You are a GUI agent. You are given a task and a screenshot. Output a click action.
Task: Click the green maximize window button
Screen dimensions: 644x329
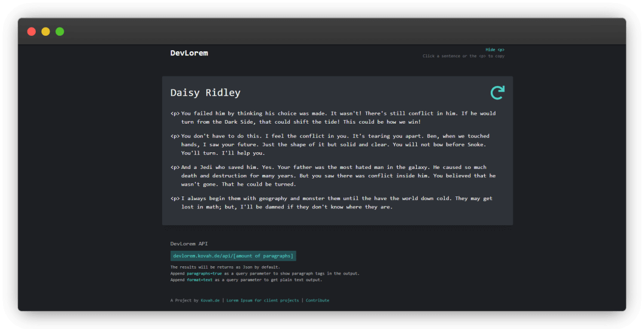point(60,32)
